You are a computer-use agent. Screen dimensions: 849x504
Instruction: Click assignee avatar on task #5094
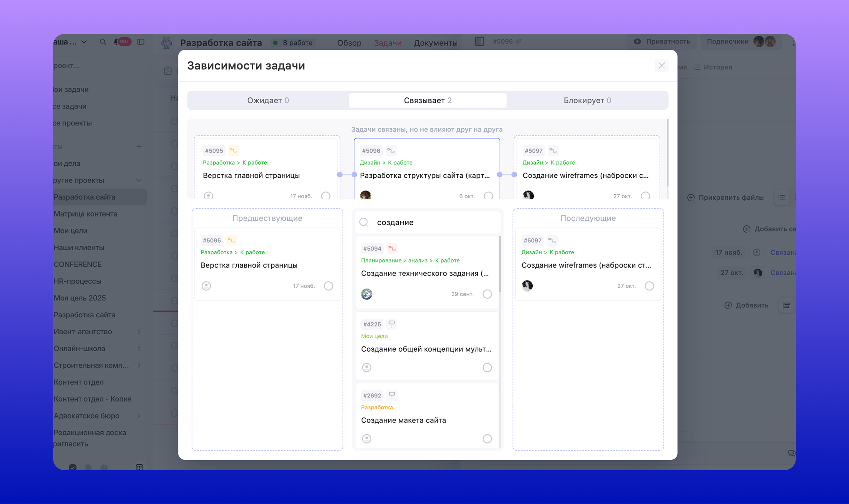(x=367, y=294)
